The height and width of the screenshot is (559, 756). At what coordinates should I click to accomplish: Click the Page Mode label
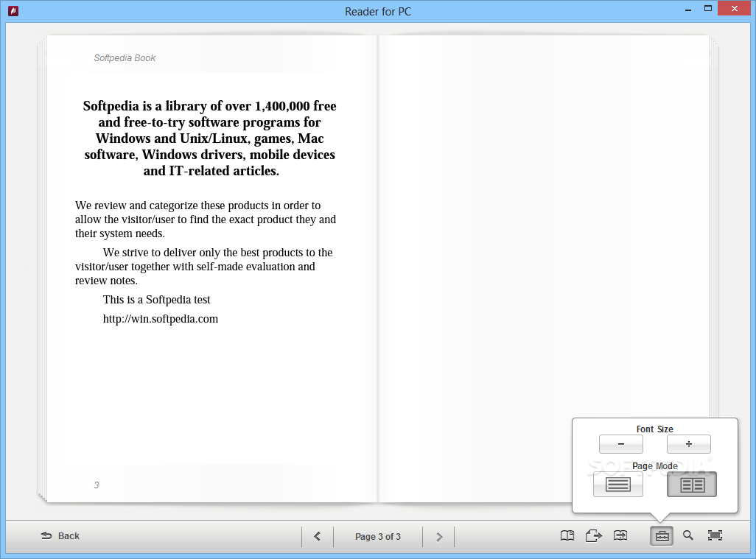pos(655,466)
